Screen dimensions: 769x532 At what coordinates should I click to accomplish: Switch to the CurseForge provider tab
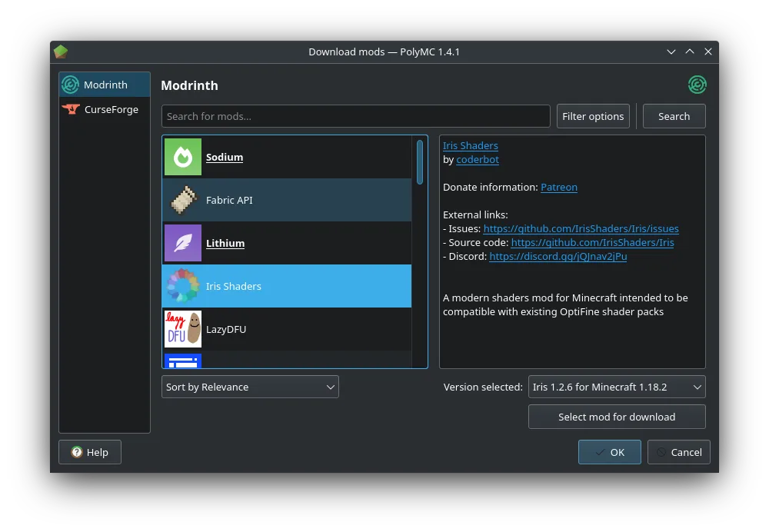[105, 109]
